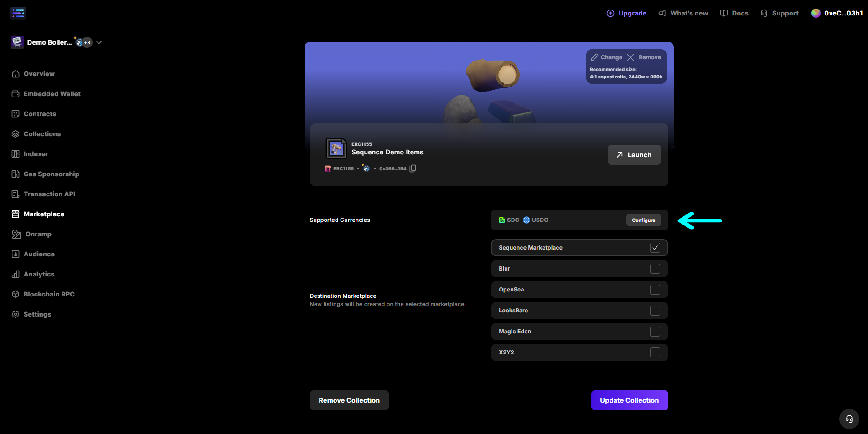The width and height of the screenshot is (868, 434).
Task: Open the floating support headset widget
Action: point(849,419)
